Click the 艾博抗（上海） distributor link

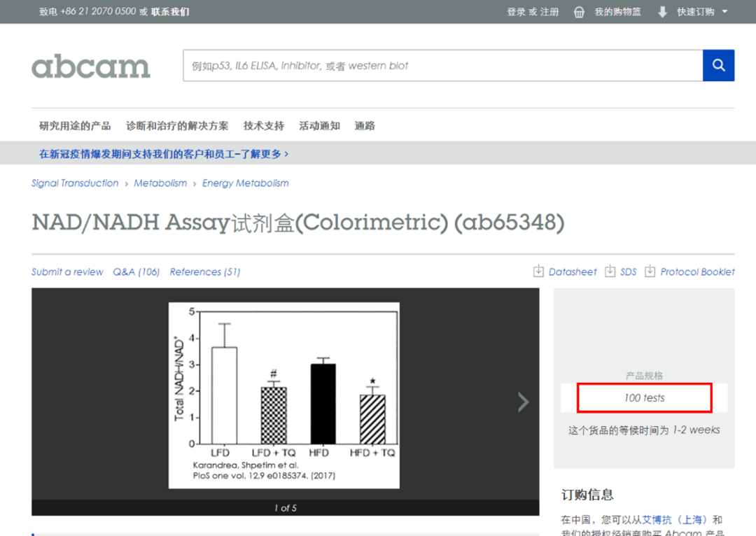(674, 520)
